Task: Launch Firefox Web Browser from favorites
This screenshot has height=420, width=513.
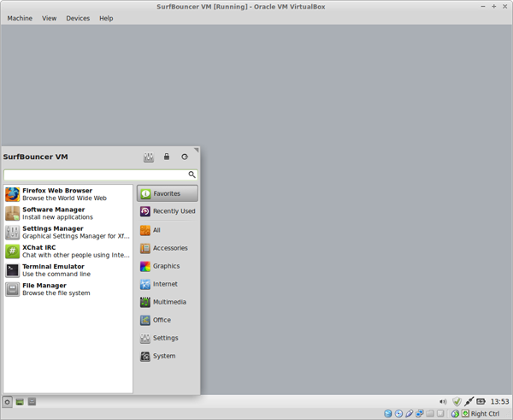Action: 68,194
